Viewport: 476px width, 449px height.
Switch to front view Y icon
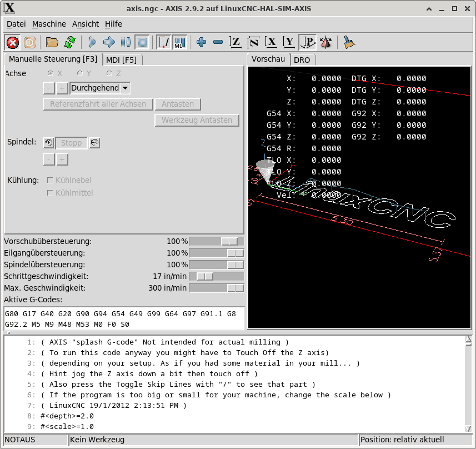click(x=289, y=42)
